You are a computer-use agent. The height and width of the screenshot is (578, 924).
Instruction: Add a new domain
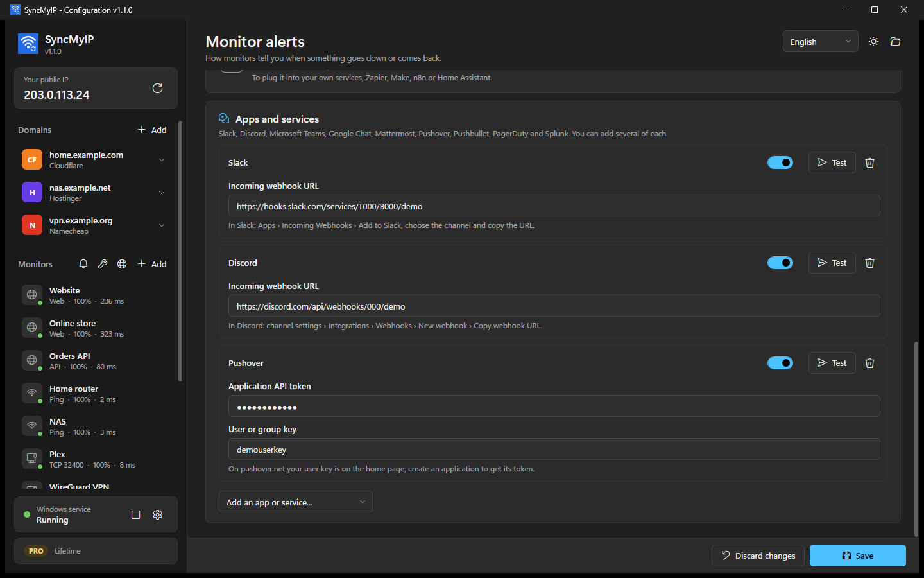(152, 130)
